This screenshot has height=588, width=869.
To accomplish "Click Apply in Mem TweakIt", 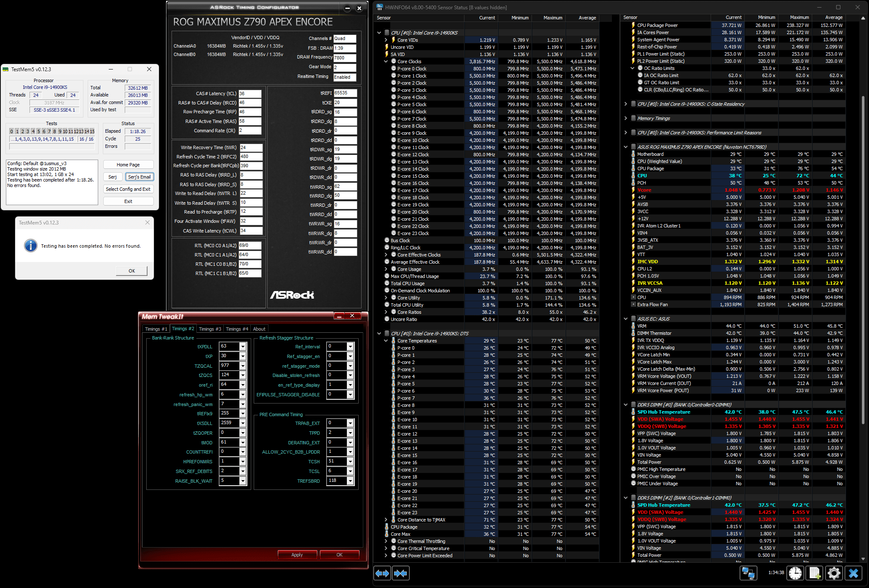I will (297, 555).
